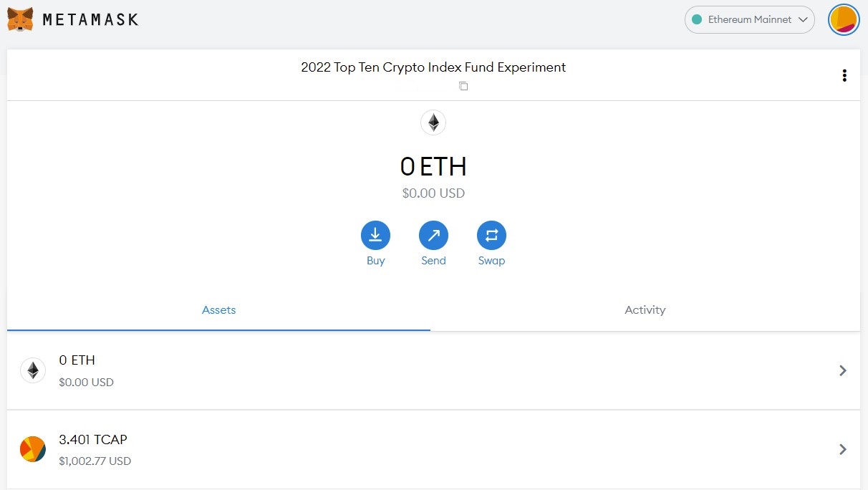Click the ETH token icon in asset list

pyautogui.click(x=33, y=370)
